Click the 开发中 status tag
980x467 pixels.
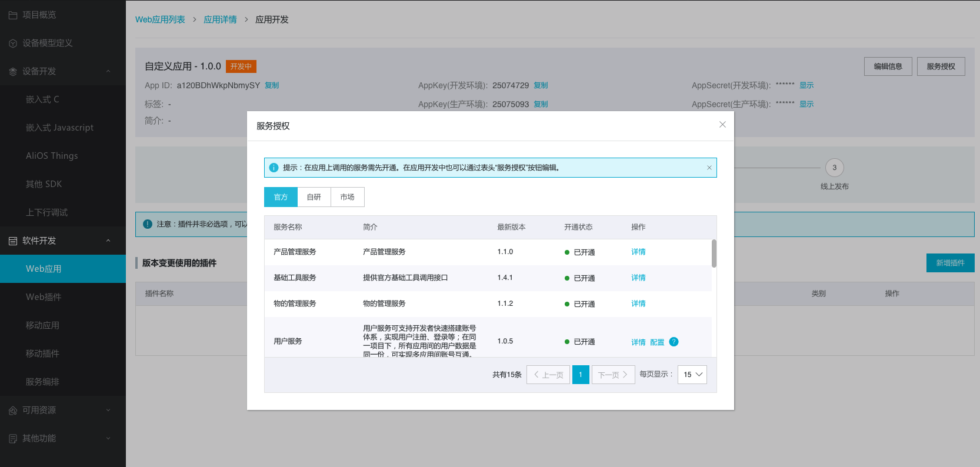click(241, 66)
